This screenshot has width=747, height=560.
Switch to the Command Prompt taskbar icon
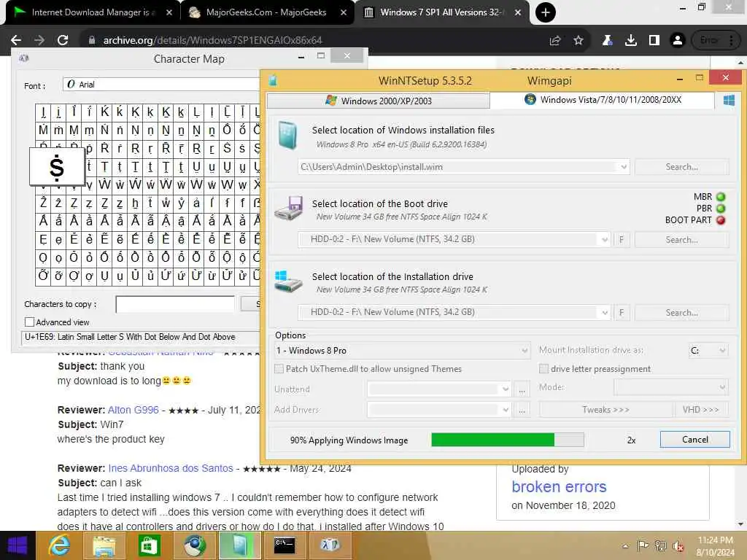(x=285, y=545)
